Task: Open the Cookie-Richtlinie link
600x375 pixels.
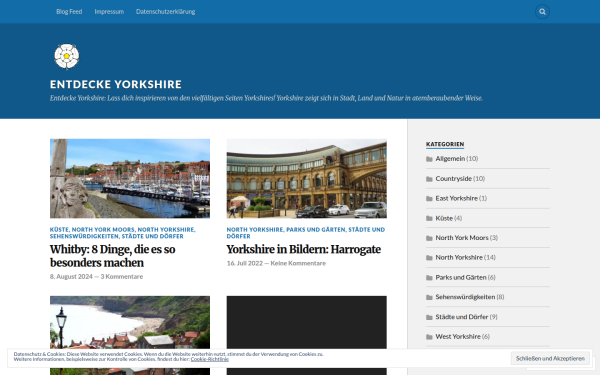Action: coord(210,359)
